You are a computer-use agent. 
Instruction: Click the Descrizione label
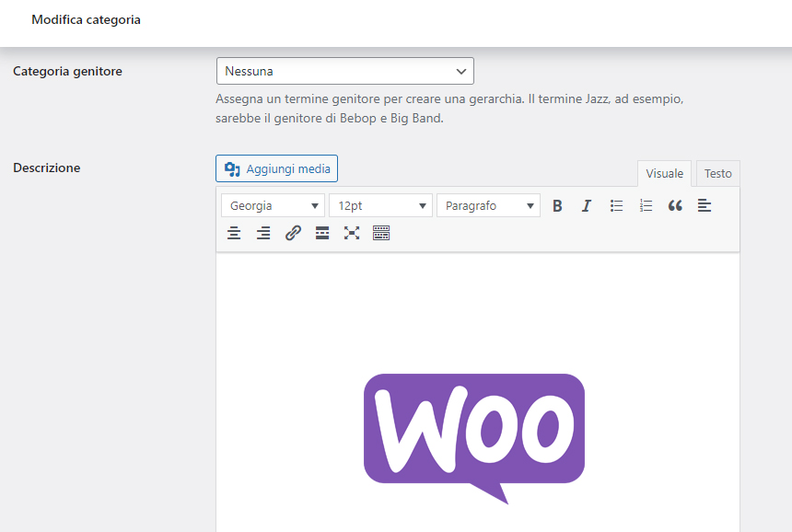pos(46,168)
